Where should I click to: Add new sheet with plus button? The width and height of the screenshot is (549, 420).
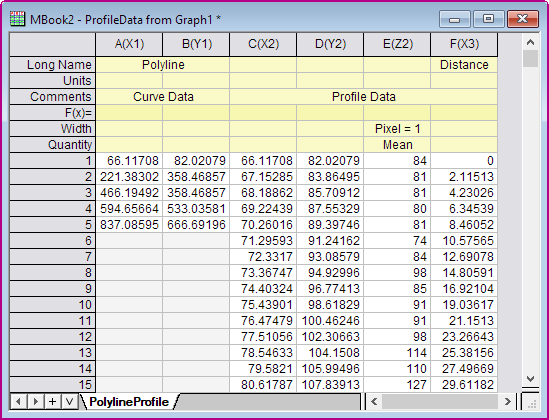coord(53,401)
